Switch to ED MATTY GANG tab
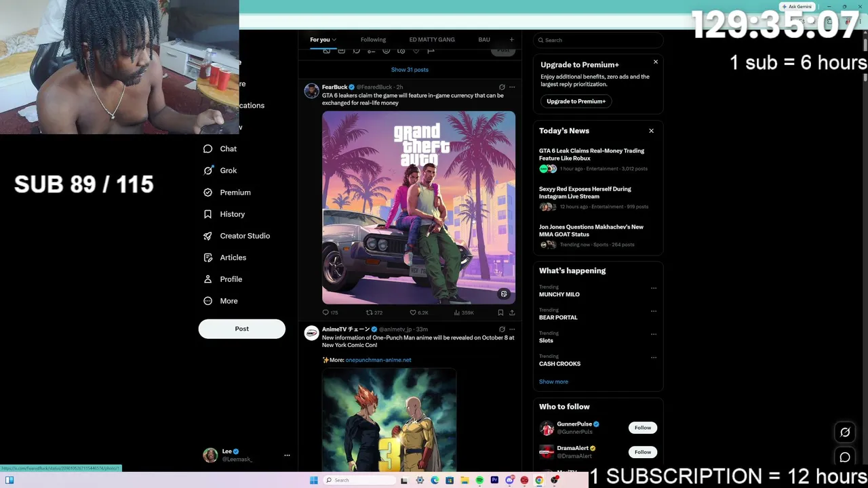The height and width of the screenshot is (488, 868). (432, 40)
